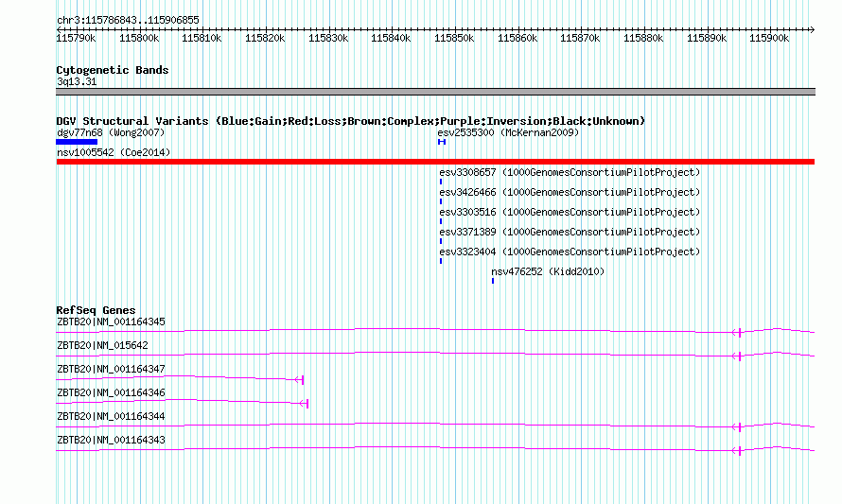
Task: Select the Cytogenetic Bands track title
Action: coord(113,70)
